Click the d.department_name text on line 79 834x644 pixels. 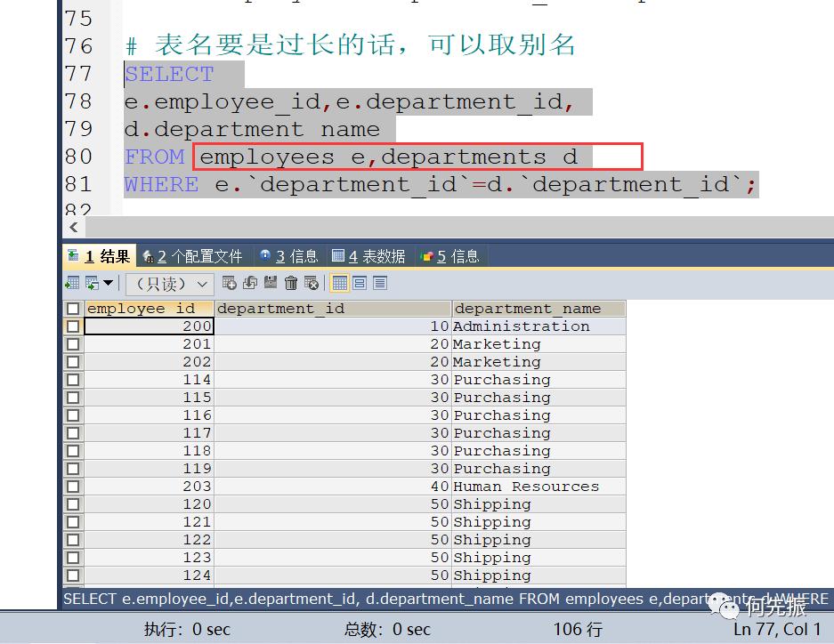pyautogui.click(x=252, y=130)
